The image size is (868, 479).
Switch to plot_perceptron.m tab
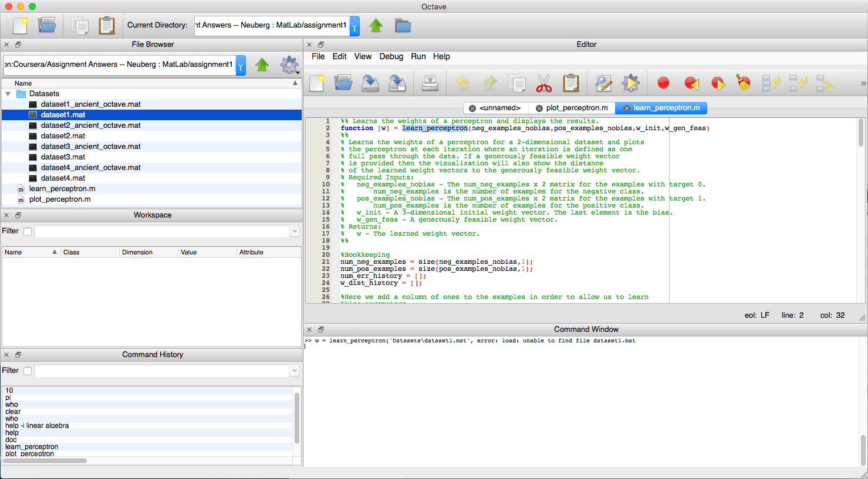(577, 108)
